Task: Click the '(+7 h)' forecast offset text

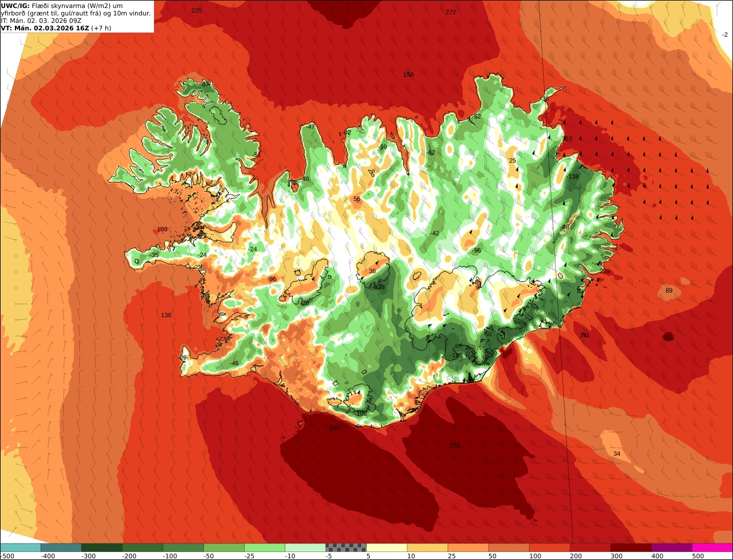Action: (101, 27)
